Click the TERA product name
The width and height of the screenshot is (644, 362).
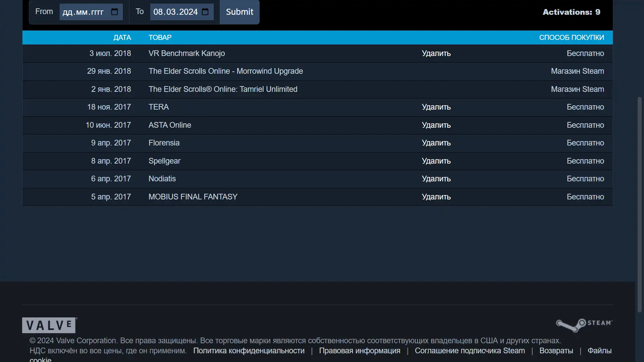pyautogui.click(x=159, y=107)
